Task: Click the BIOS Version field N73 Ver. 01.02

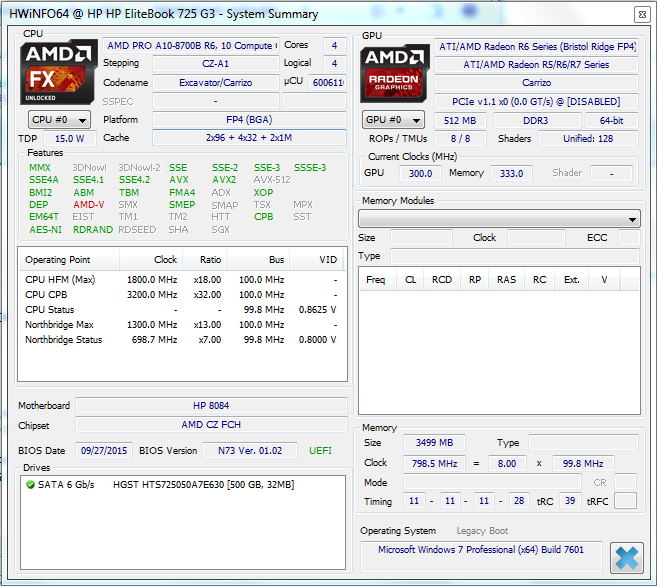Action: 250,451
